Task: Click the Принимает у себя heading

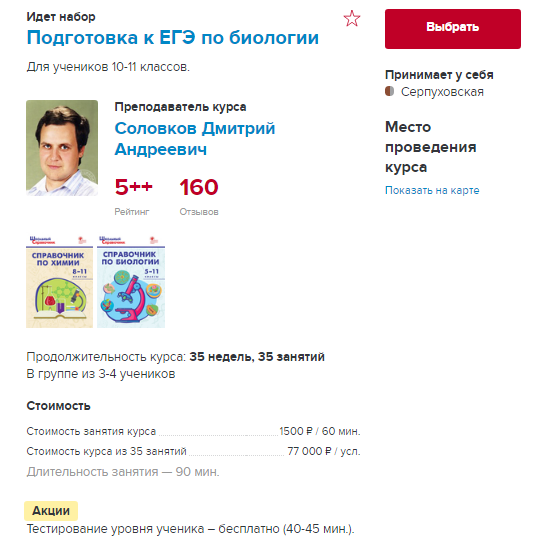Action: 439,75
